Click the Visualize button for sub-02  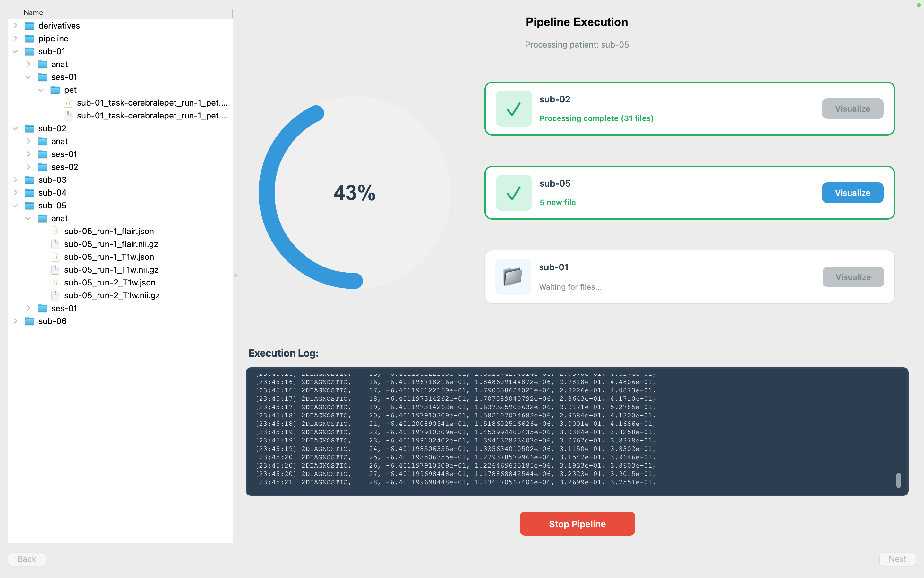tap(852, 109)
